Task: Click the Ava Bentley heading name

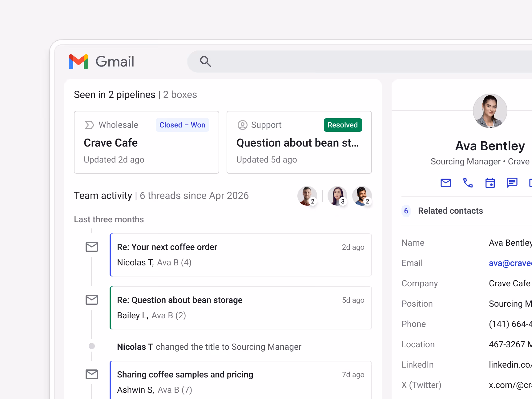Action: click(490, 146)
